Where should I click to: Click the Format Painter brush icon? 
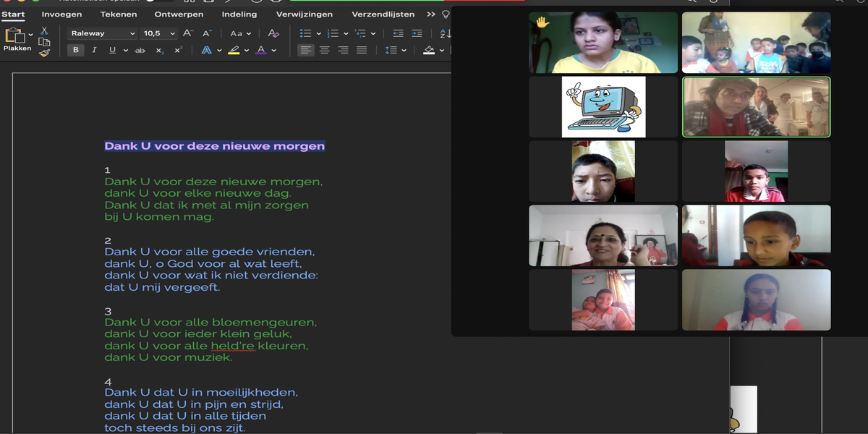coord(44,53)
